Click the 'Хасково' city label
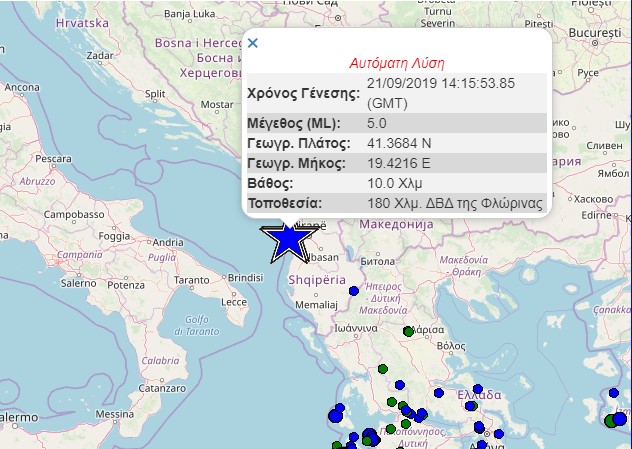 tap(593, 199)
